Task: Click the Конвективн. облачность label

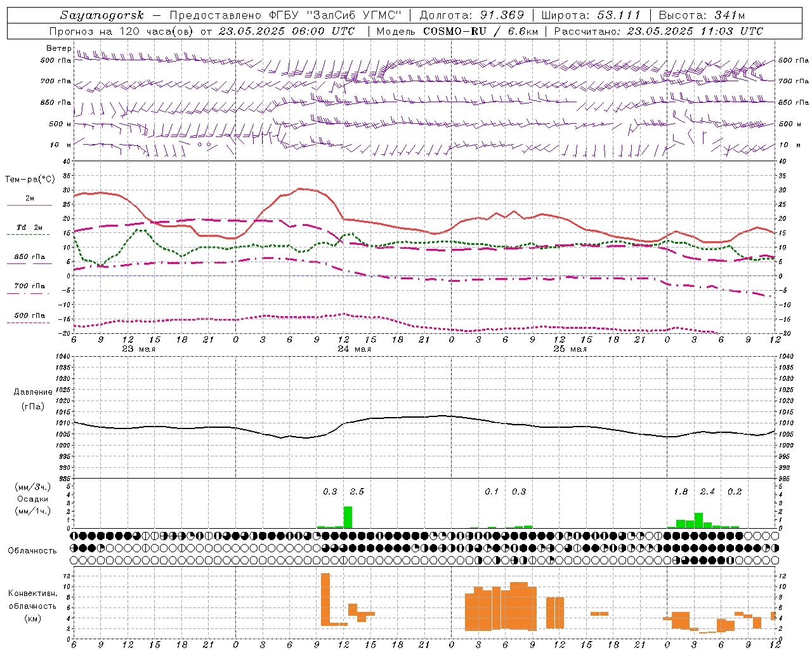Action: (32, 599)
